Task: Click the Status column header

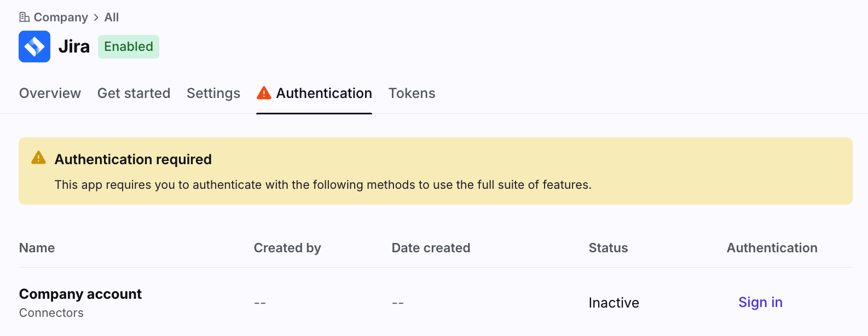Action: pos(608,248)
